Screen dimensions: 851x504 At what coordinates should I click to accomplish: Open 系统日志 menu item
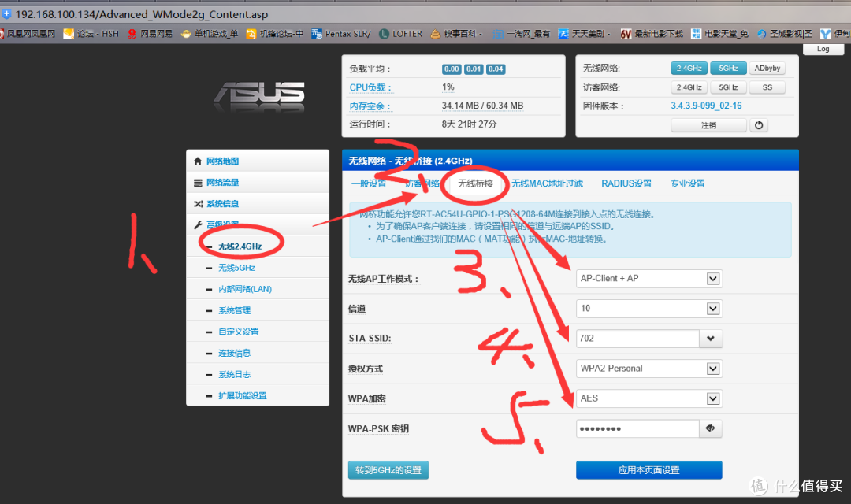[235, 374]
